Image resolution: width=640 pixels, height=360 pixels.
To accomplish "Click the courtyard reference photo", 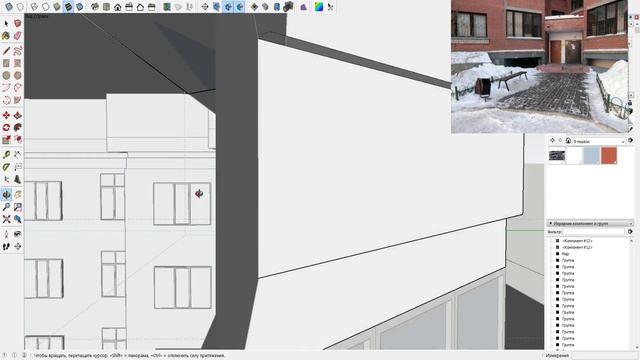I will pos(540,67).
